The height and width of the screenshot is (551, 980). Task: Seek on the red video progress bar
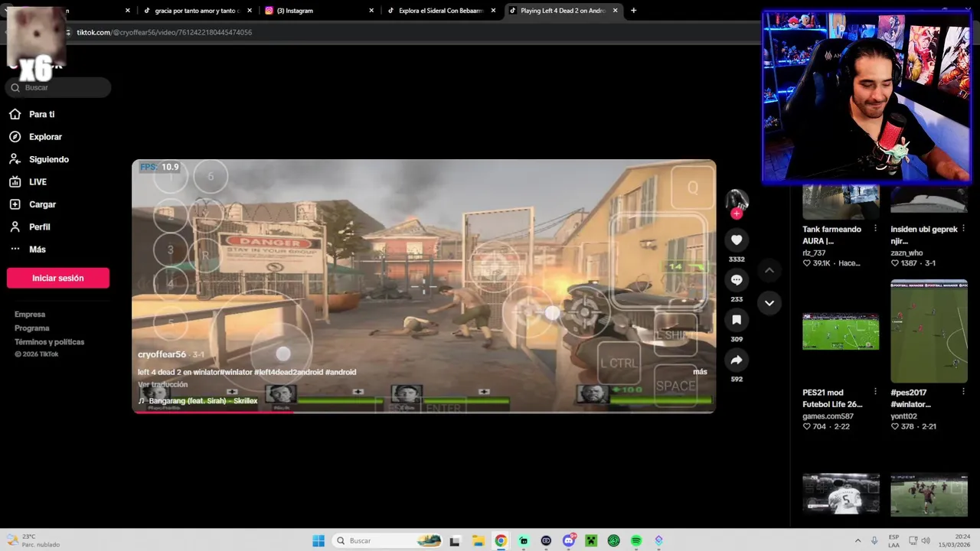click(423, 412)
